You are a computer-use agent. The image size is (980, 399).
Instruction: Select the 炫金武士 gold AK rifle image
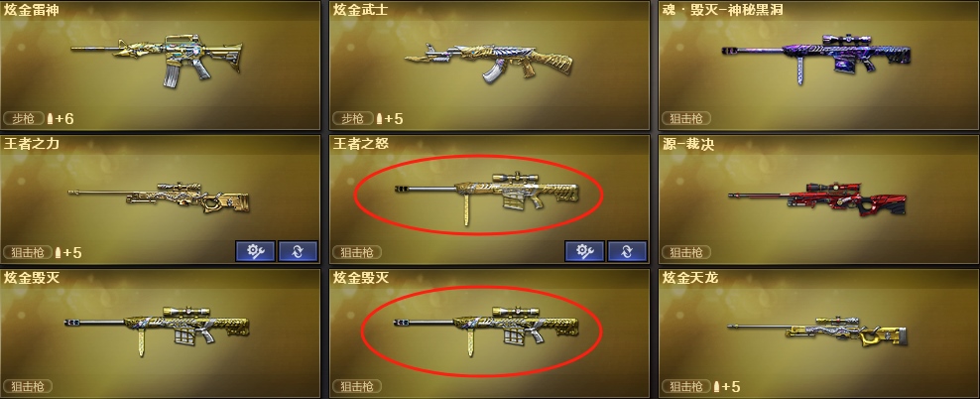tap(489, 62)
